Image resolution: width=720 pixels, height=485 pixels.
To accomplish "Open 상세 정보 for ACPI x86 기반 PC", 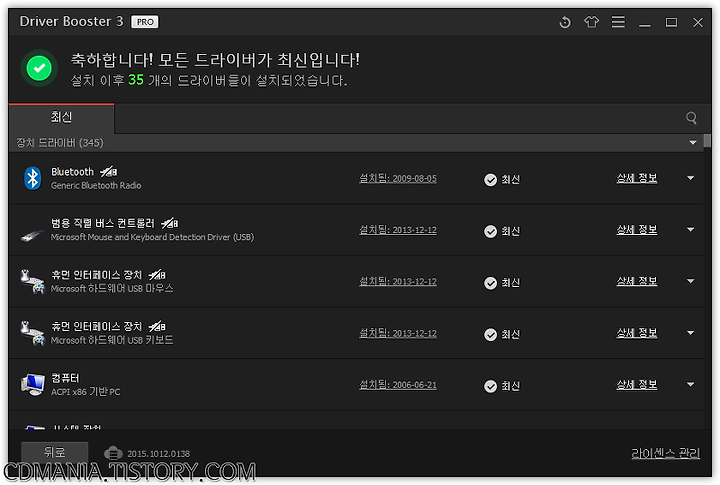I will [x=636, y=384].
